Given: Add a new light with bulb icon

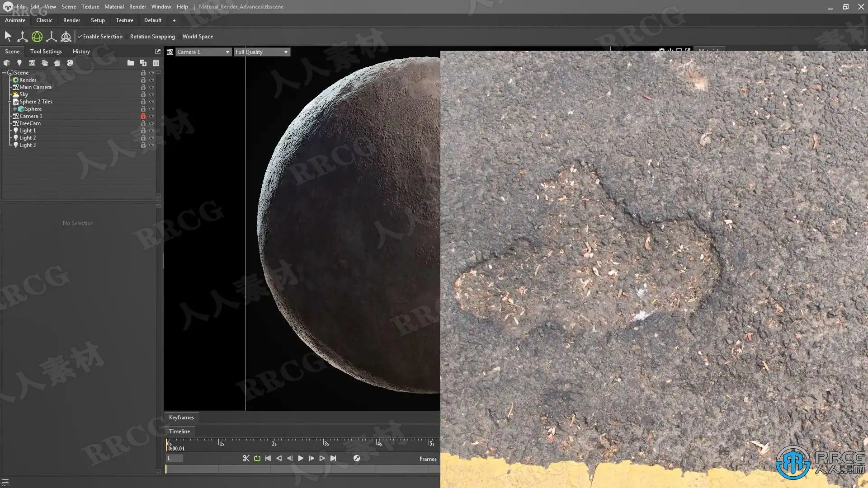Looking at the screenshot, I should [19, 63].
